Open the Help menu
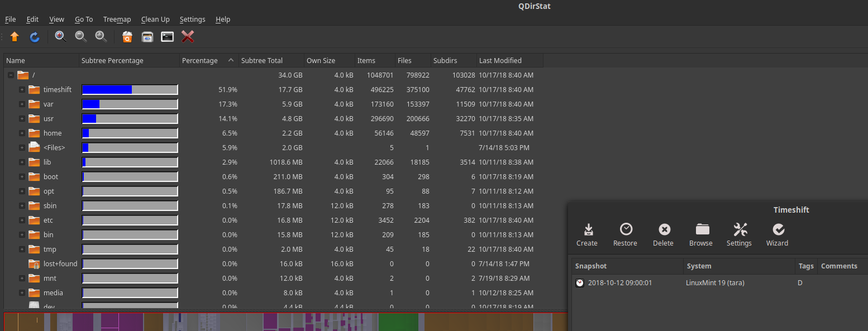Viewport: 868px width, 331px height. coord(223,19)
